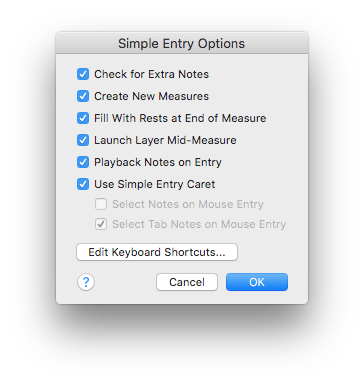Click the Simple Entry Options title bar
The image size is (364, 384).
pyautogui.click(x=182, y=43)
